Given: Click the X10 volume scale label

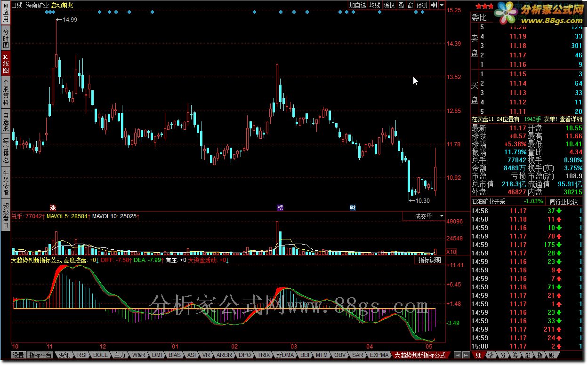Looking at the screenshot, I should pos(451,252).
